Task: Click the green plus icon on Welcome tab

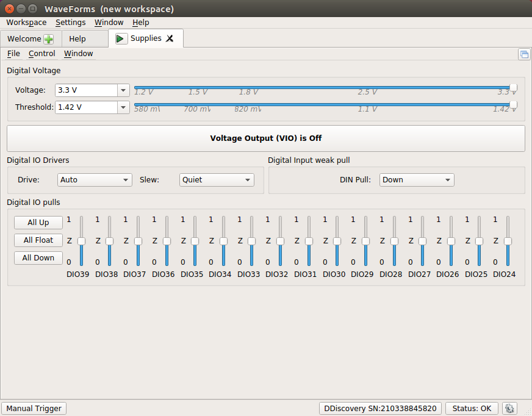Action: 49,39
